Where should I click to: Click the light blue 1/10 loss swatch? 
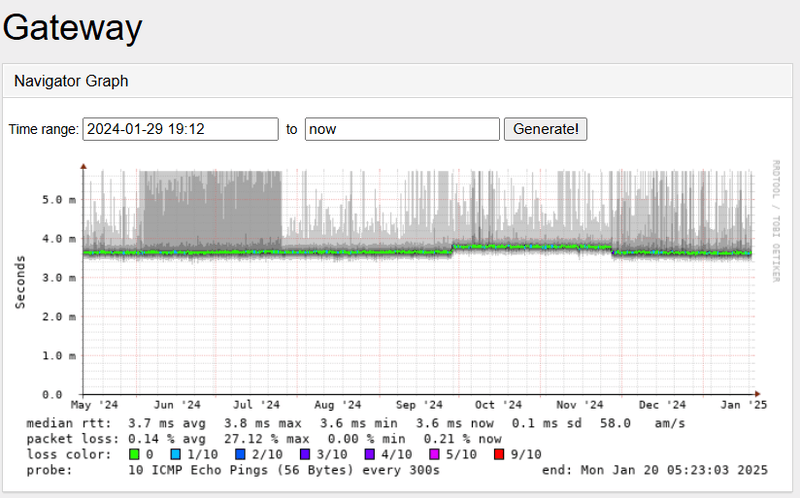[176, 454]
